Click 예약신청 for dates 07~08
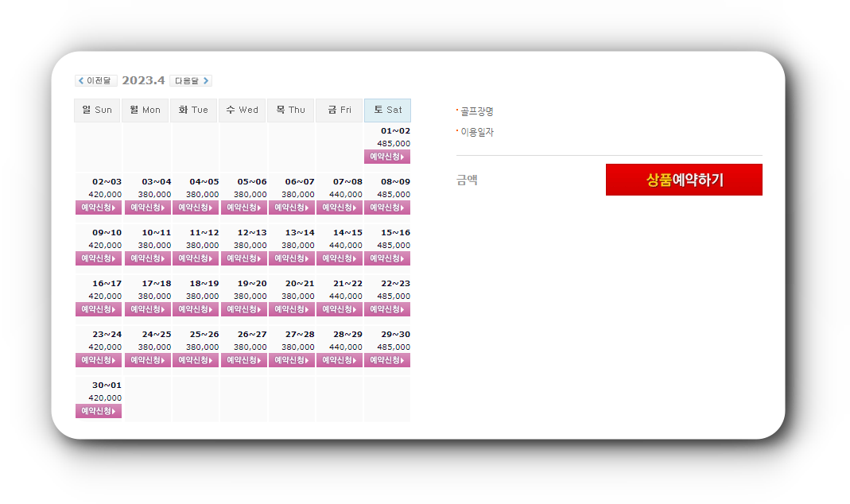Image resolution: width=850 pixels, height=504 pixels. pyautogui.click(x=340, y=207)
